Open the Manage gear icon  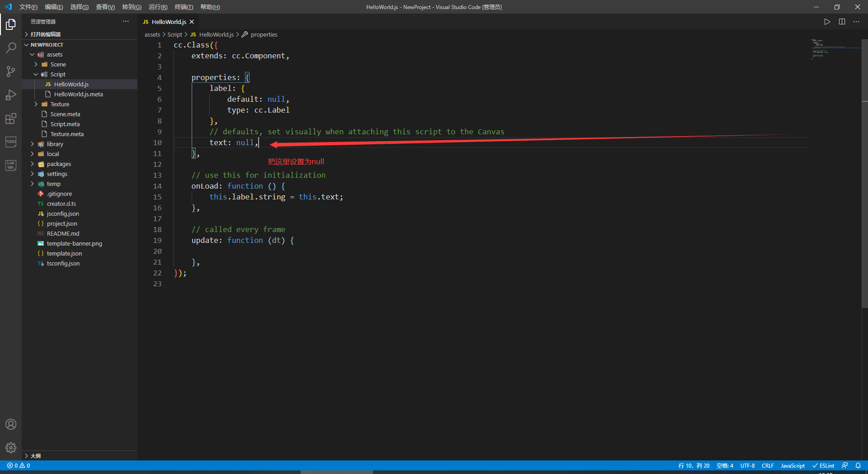[x=11, y=448]
